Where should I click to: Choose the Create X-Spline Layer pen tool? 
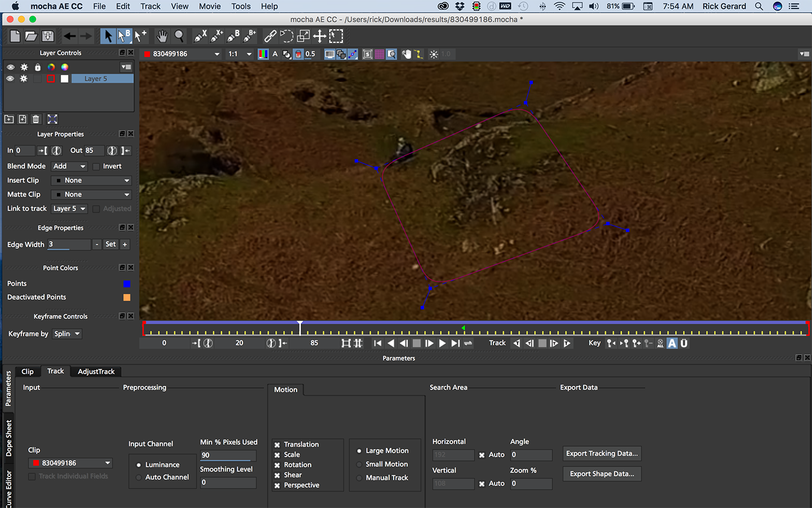(x=200, y=36)
